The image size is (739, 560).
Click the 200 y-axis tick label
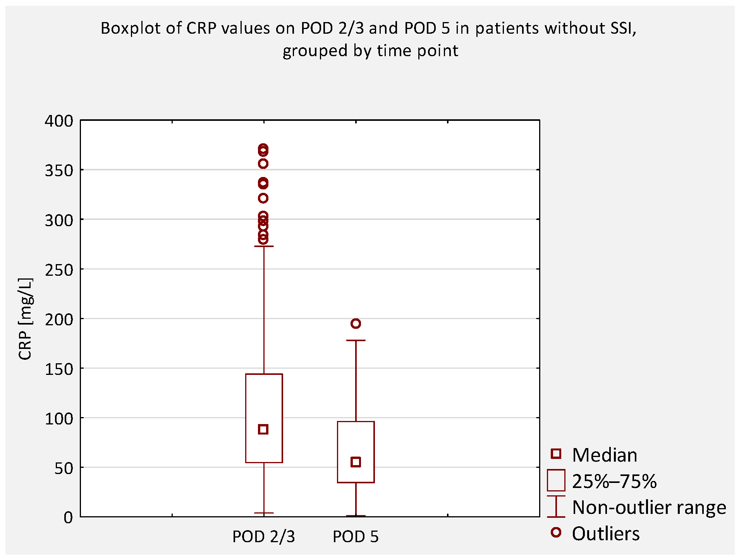(x=59, y=319)
